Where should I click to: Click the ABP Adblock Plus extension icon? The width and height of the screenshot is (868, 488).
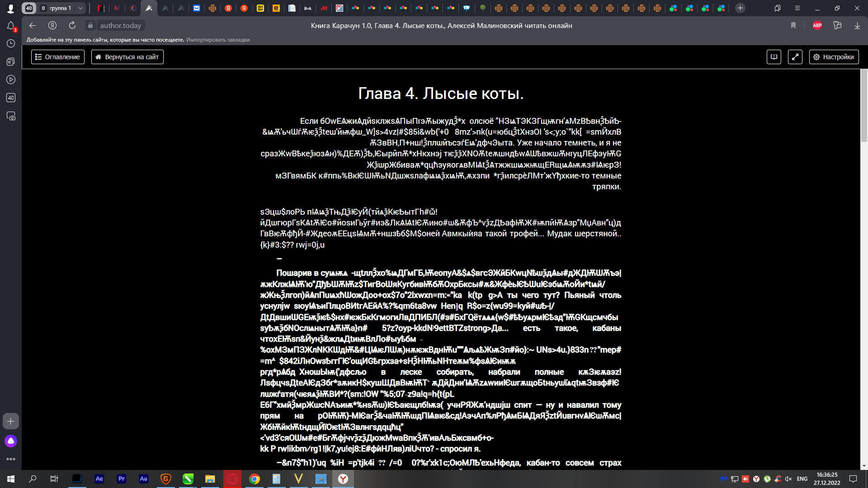pos(817,25)
